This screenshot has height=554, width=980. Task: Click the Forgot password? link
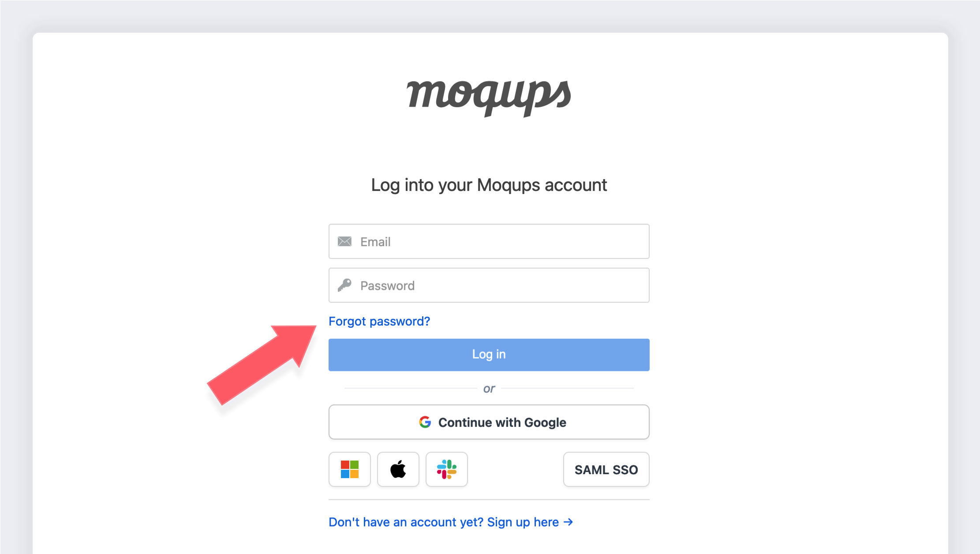click(378, 321)
